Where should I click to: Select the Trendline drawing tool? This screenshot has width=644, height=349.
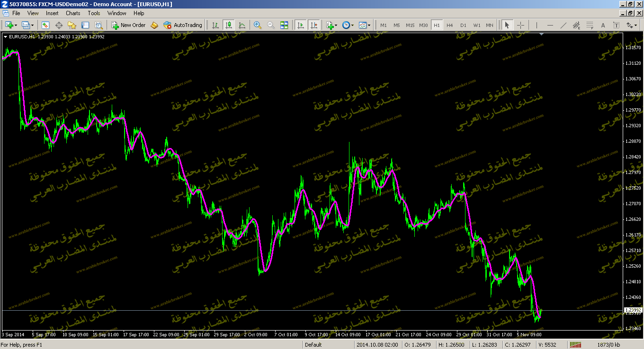[x=563, y=25]
